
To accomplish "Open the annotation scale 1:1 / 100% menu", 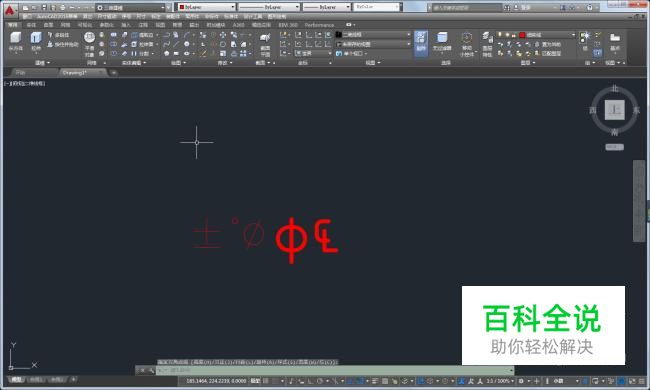I will (x=499, y=381).
